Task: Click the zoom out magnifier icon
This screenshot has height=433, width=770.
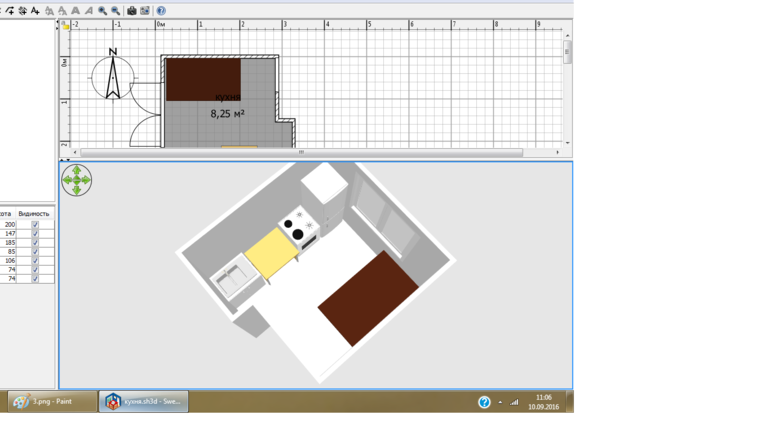Action: click(115, 11)
